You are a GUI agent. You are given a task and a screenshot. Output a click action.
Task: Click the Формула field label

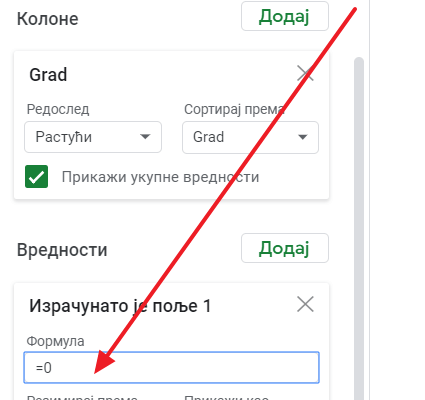pyautogui.click(x=55, y=341)
